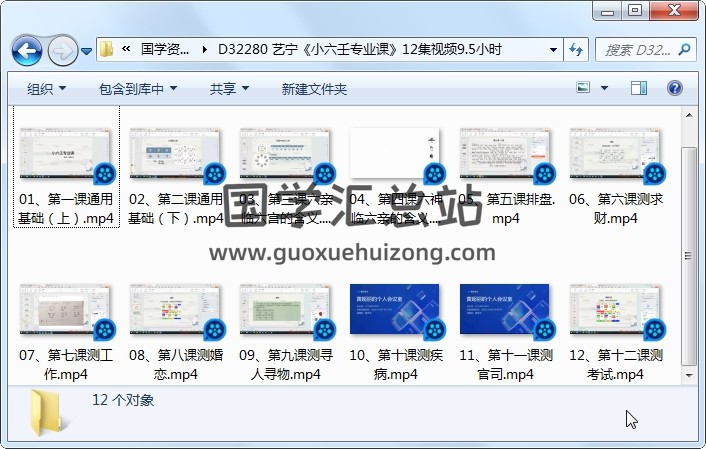Select the 02、第二课通用基础（下）.mp4 thumbnail
Image resolution: width=706 pixels, height=449 pixels.
(x=176, y=155)
